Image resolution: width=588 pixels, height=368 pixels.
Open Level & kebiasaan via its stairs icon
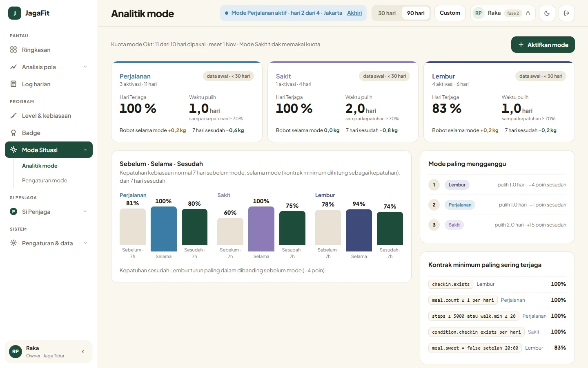pyautogui.click(x=13, y=116)
